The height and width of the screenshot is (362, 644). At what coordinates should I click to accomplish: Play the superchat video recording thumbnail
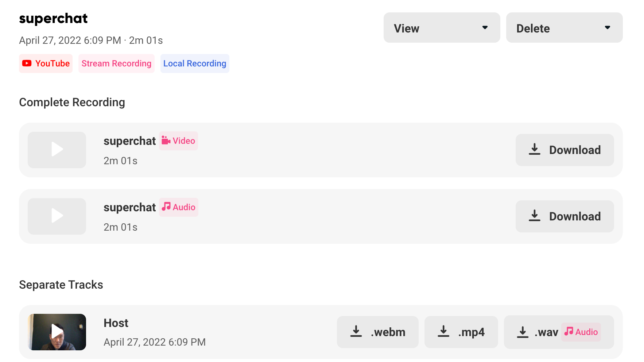pos(57,150)
